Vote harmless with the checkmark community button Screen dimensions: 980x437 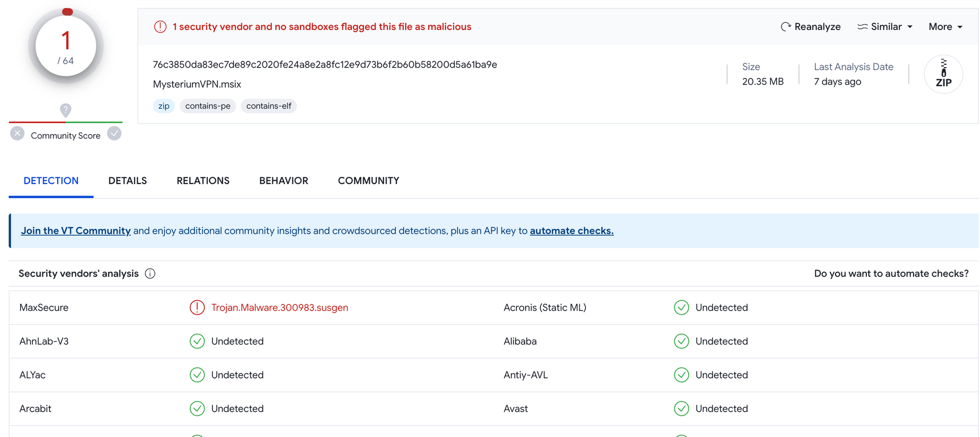pyautogui.click(x=114, y=133)
